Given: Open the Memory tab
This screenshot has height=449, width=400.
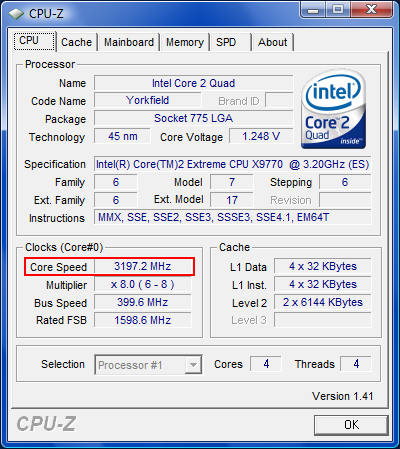Looking at the screenshot, I should [x=185, y=42].
